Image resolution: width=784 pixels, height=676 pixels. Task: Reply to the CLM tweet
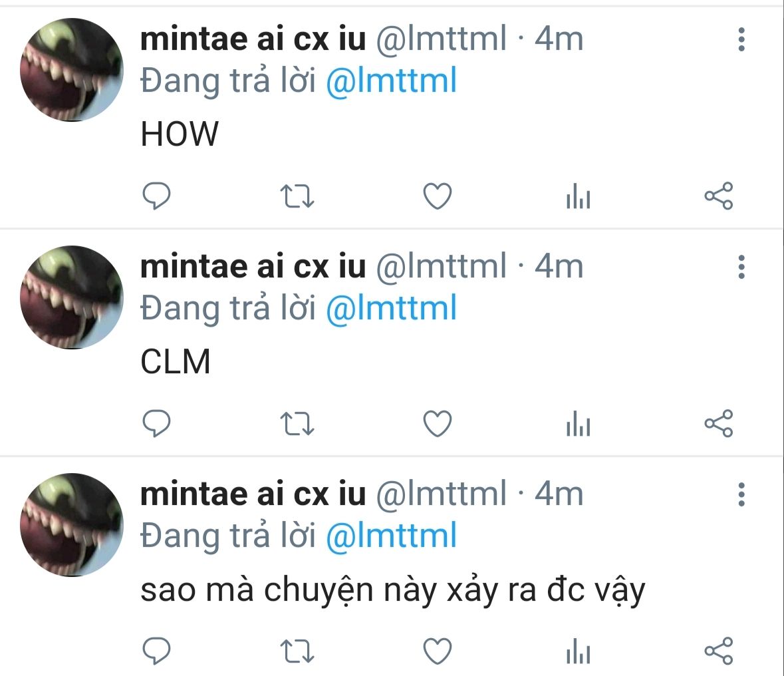click(157, 423)
